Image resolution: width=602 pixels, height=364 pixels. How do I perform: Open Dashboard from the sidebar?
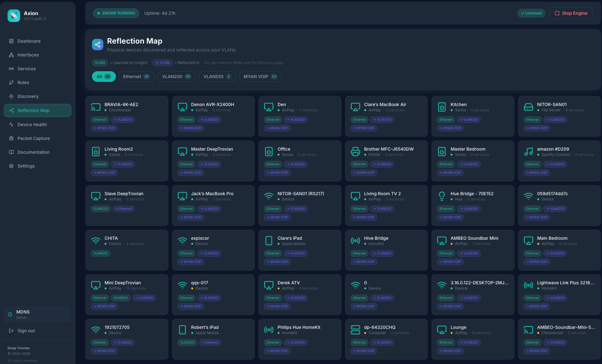click(x=37, y=41)
